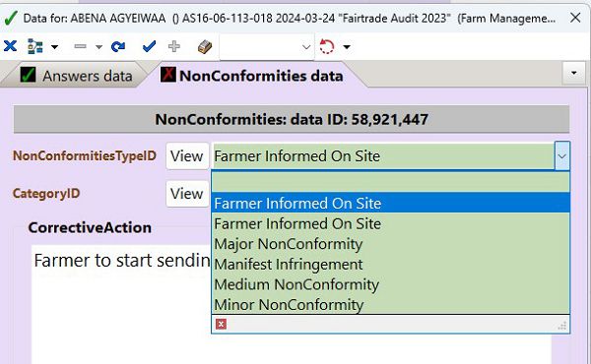Collapse the NonConformitiesTypeID dropdown arrow
Image resolution: width=591 pixels, height=364 pixels.
click(562, 155)
